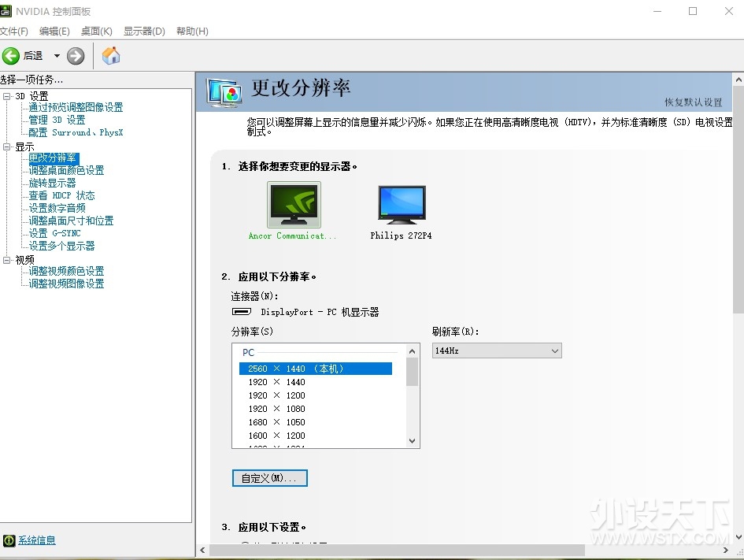
Task: Click the 自定义(M)... button
Action: pos(270,478)
